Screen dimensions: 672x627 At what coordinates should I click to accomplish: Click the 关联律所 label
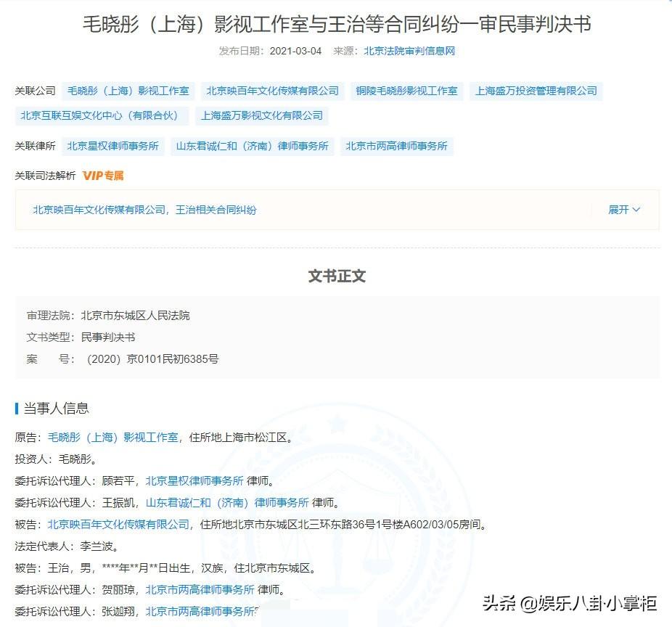tap(35, 146)
